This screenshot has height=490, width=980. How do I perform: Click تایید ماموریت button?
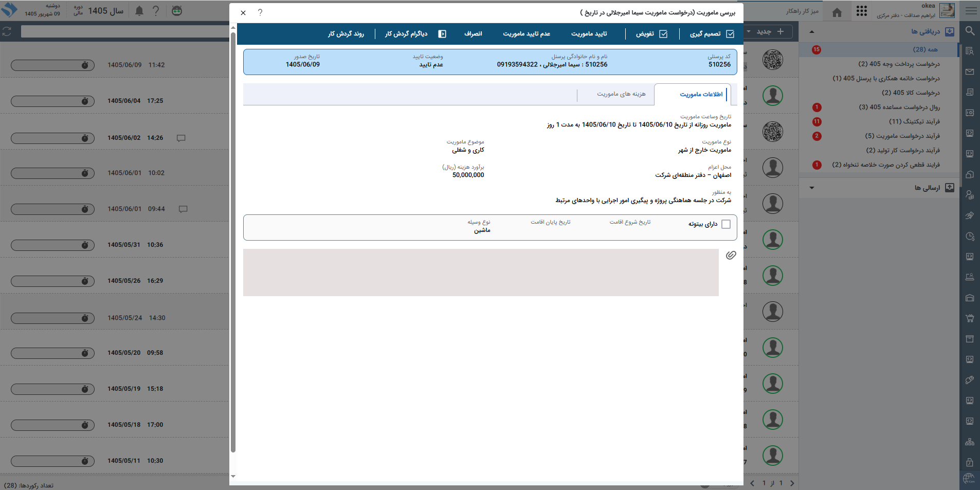[x=589, y=34]
